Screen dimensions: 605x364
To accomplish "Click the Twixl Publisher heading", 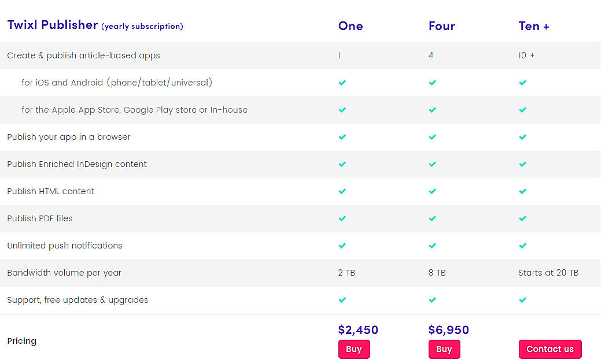I will 51,24.
